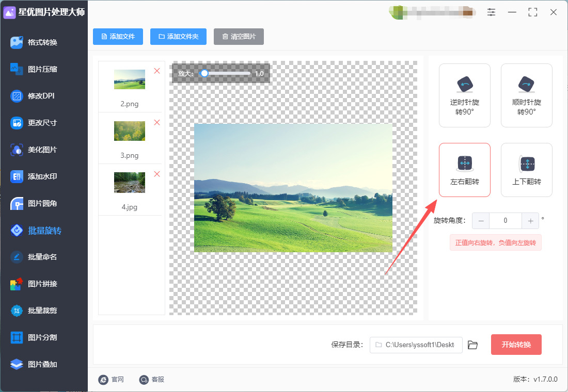Click the 星优图片处理大师 app logo
Image resolution: width=568 pixels, height=392 pixels.
9,13
